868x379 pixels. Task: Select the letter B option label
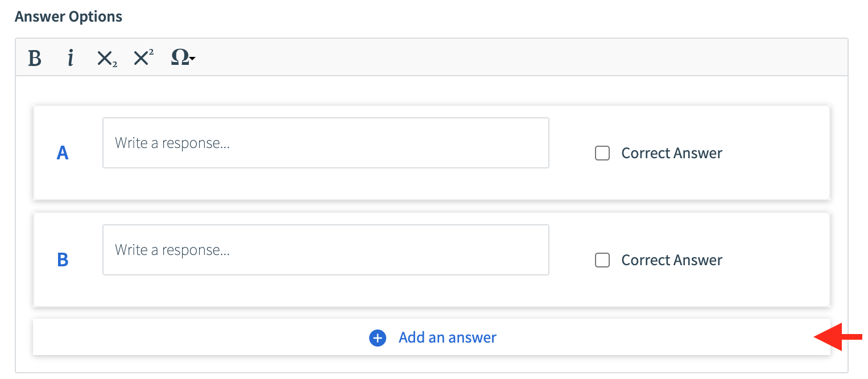tap(63, 260)
